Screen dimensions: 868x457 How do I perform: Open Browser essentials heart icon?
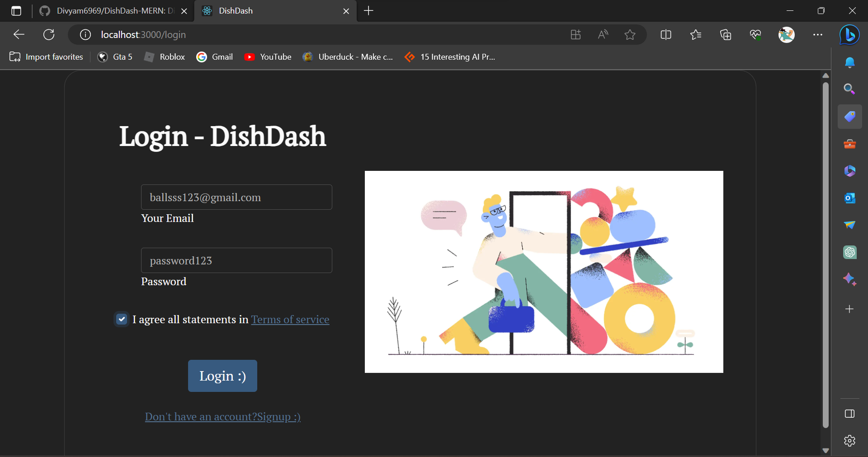tap(756, 34)
